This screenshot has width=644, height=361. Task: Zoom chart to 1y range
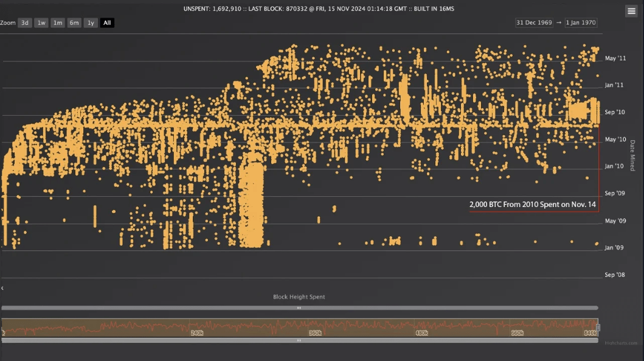(x=91, y=23)
